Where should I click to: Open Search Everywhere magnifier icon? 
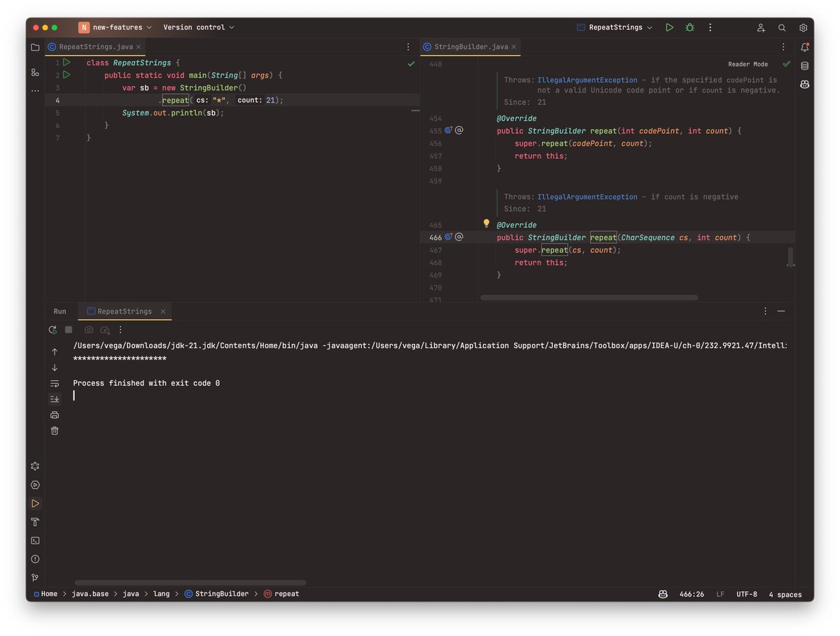coord(782,27)
